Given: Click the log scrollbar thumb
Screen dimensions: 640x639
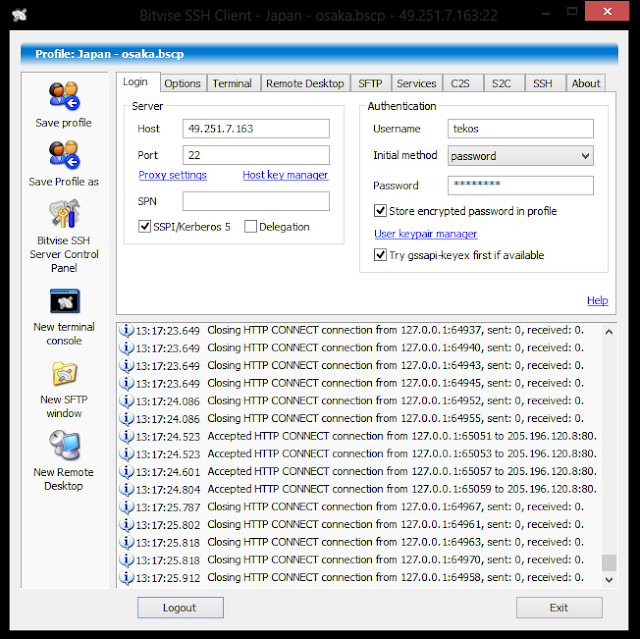Looking at the screenshot, I should click(x=609, y=563).
